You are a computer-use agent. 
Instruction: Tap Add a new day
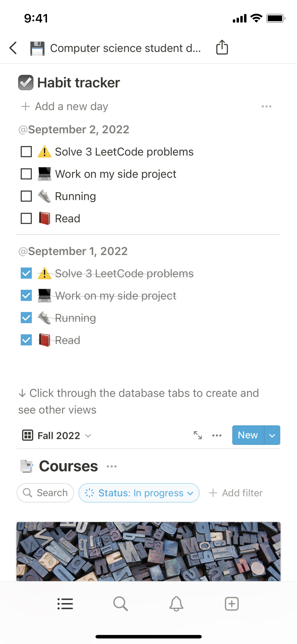coord(64,106)
